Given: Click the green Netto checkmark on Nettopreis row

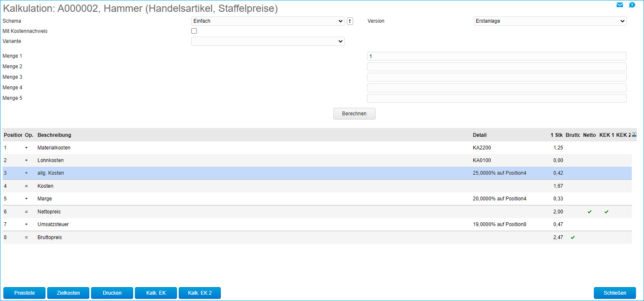Looking at the screenshot, I should tap(590, 212).
